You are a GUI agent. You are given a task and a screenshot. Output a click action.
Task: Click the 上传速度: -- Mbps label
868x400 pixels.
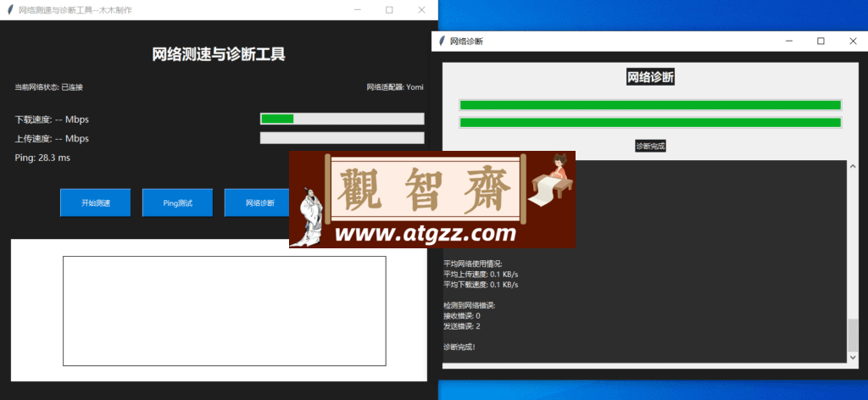pos(52,139)
